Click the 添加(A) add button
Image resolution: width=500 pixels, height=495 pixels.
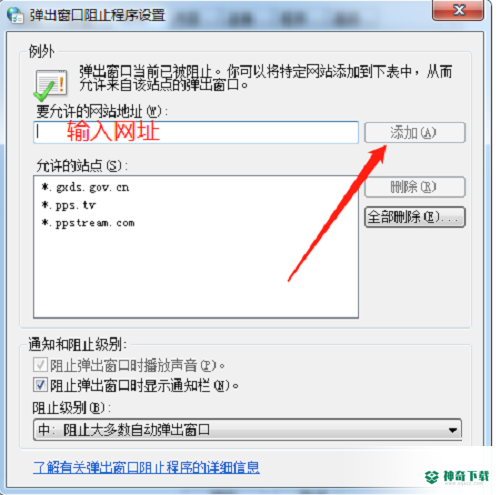point(415,133)
